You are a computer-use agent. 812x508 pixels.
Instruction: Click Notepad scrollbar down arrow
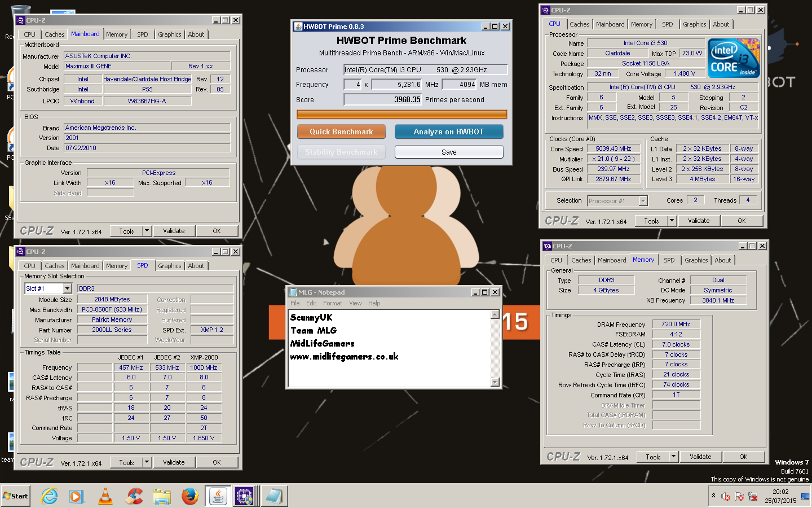495,382
